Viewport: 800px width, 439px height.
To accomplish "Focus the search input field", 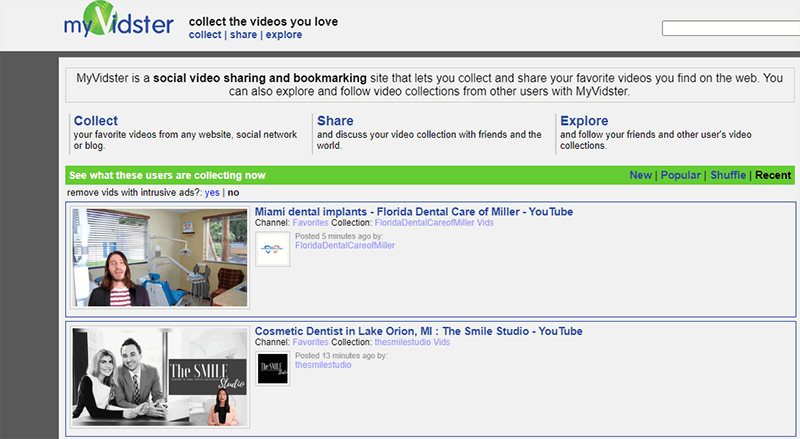I will point(731,28).
